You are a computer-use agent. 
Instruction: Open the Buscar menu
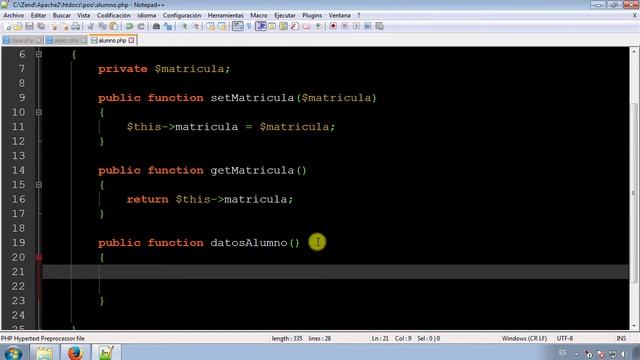click(62, 16)
